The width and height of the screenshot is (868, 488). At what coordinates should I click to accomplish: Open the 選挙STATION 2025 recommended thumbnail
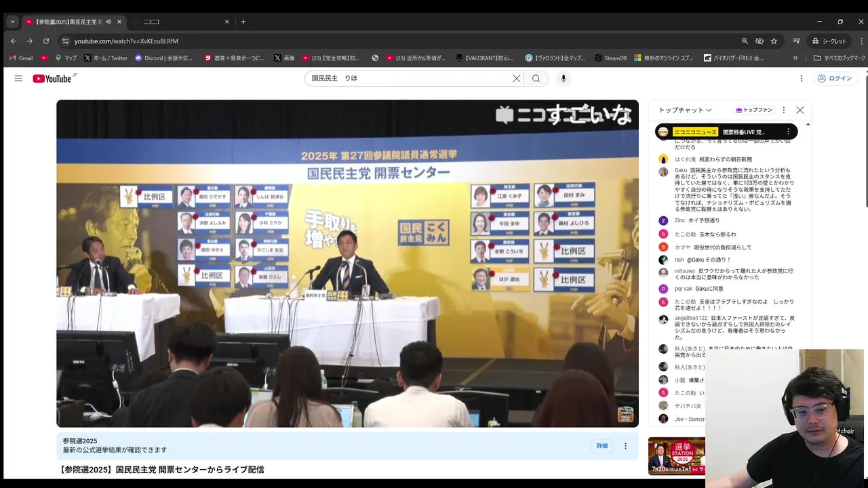point(676,456)
